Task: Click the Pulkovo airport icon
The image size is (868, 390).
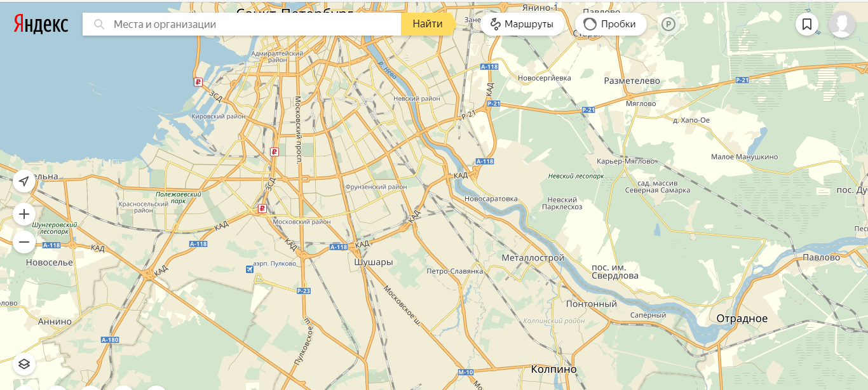Action: point(250,269)
